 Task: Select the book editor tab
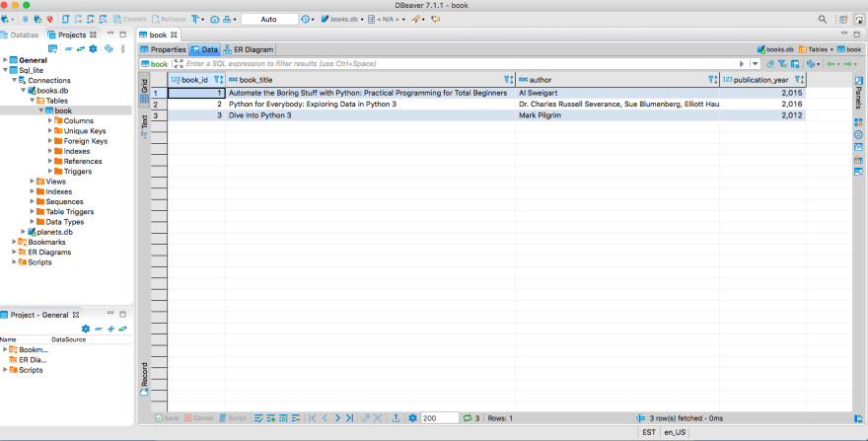click(158, 35)
